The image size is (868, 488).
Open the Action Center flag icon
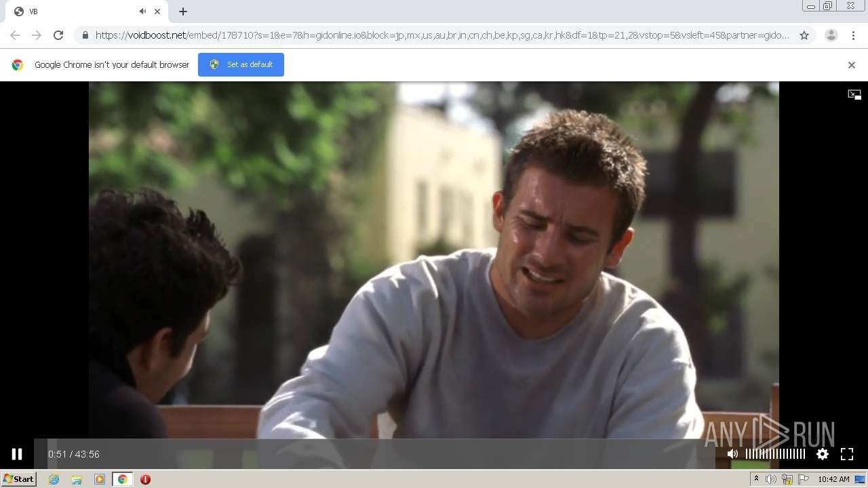804,479
